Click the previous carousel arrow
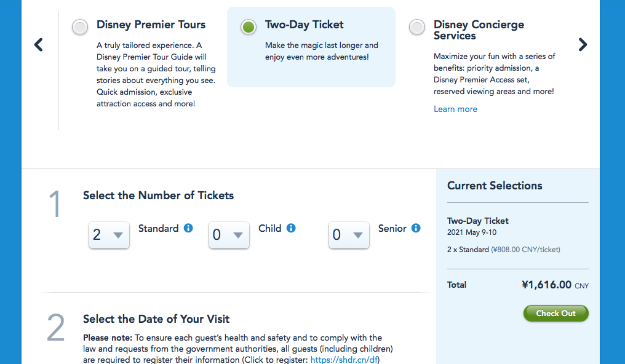This screenshot has width=625, height=364. (x=39, y=45)
